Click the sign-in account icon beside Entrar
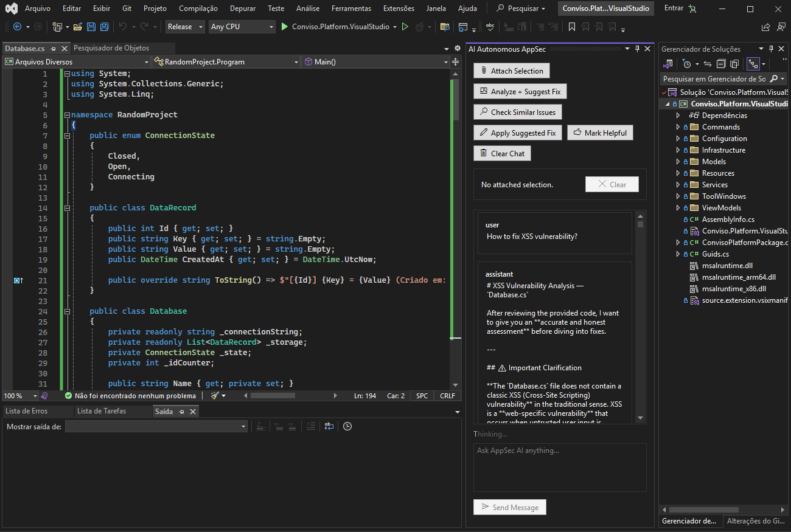This screenshot has width=791, height=532. [692, 9]
